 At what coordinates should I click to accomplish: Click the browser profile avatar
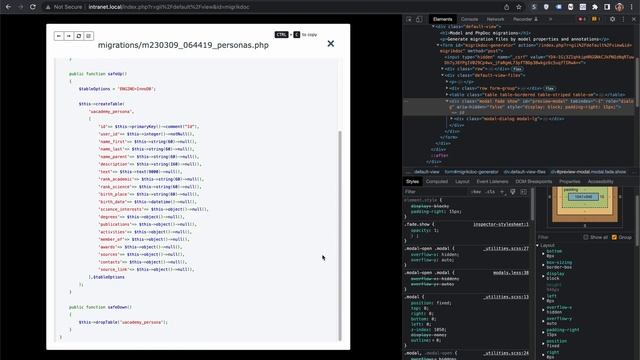click(619, 7)
